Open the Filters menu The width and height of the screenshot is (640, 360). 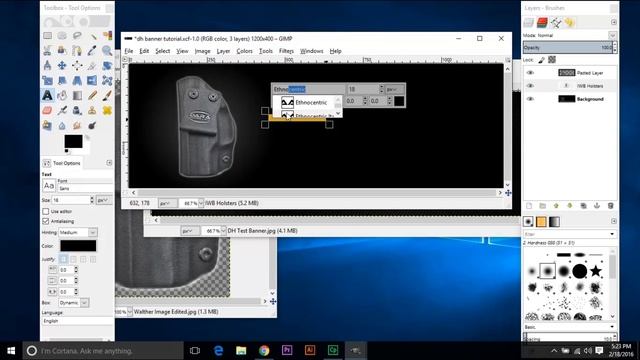pos(286,51)
